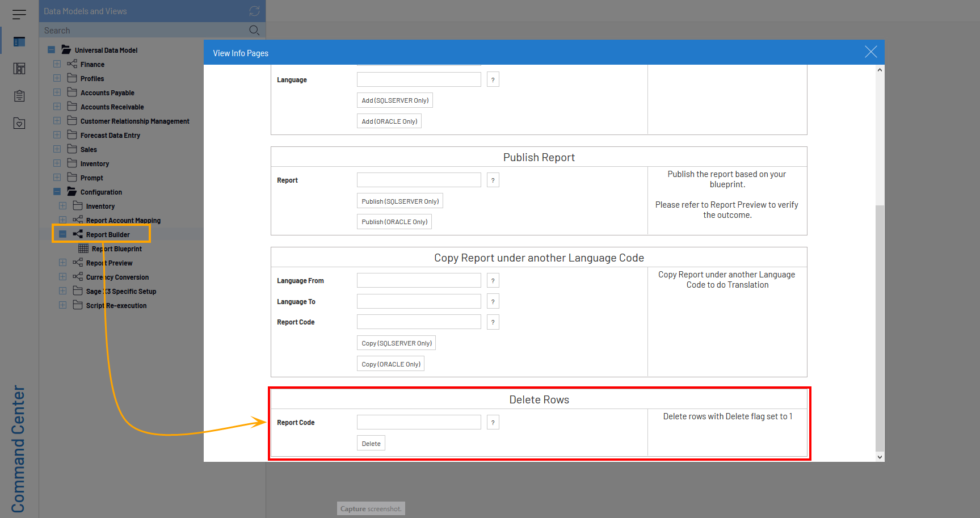Viewport: 980px width, 518px height.
Task: Click the help button beside Language To
Action: tap(493, 302)
